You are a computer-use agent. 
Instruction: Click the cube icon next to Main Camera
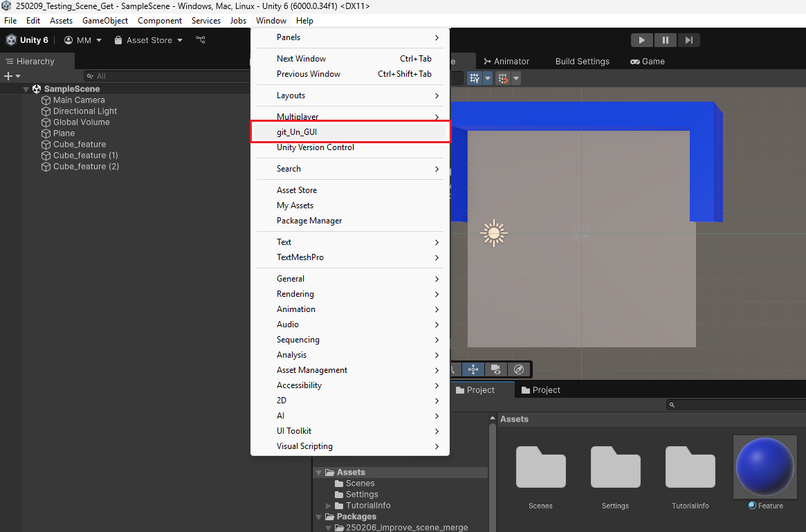click(x=46, y=100)
